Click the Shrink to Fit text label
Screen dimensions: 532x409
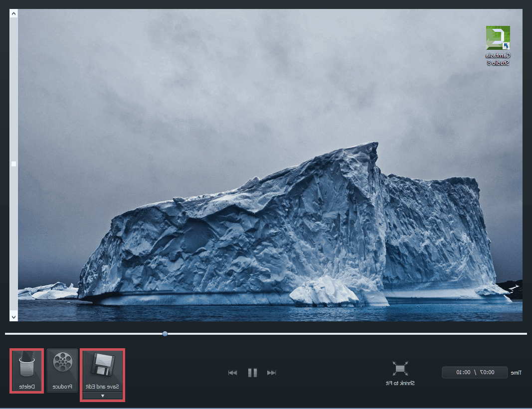coord(400,384)
